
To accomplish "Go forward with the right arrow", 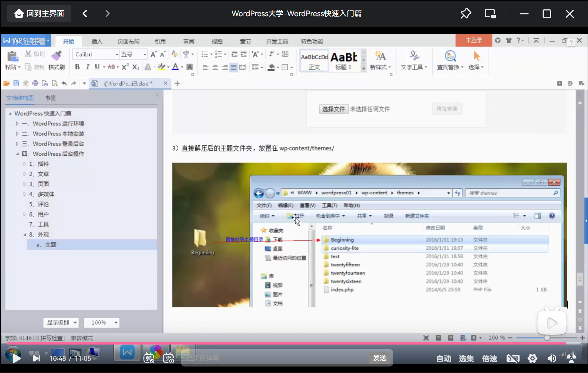I will (107, 14).
